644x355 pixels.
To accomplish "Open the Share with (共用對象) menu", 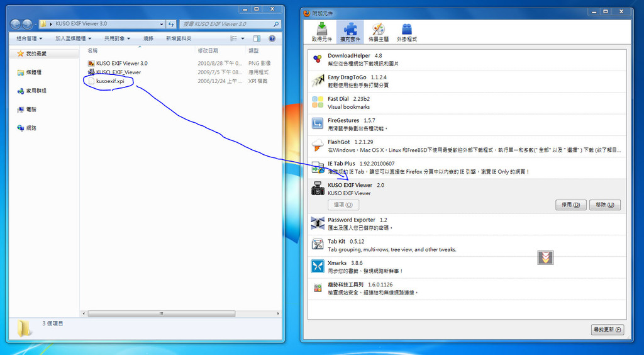I will point(117,38).
